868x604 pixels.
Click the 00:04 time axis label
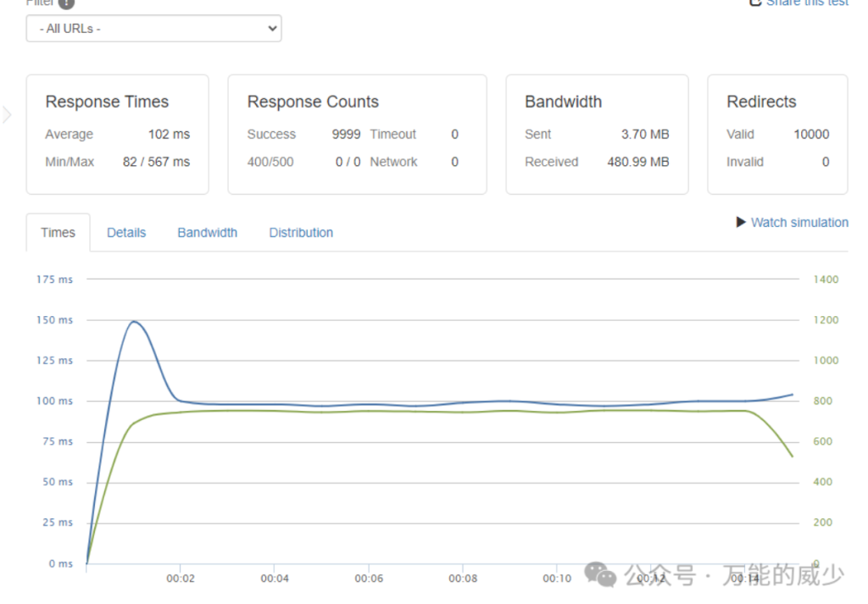pyautogui.click(x=275, y=579)
